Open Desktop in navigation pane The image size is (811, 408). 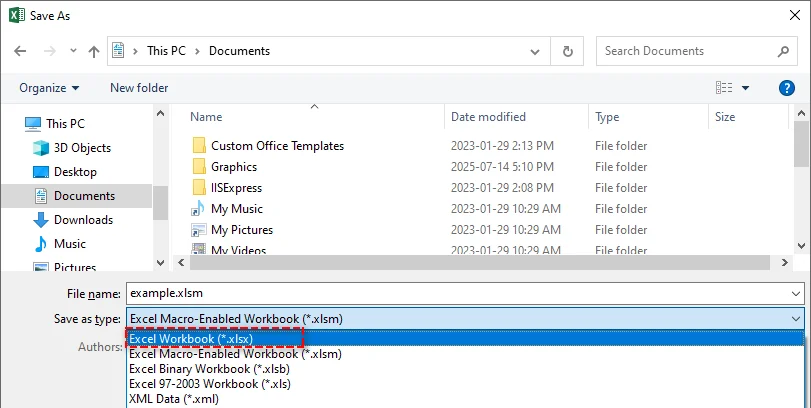click(x=76, y=172)
